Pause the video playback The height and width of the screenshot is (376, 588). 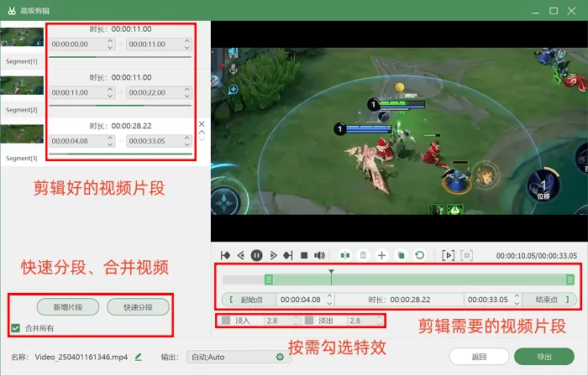[x=256, y=255]
